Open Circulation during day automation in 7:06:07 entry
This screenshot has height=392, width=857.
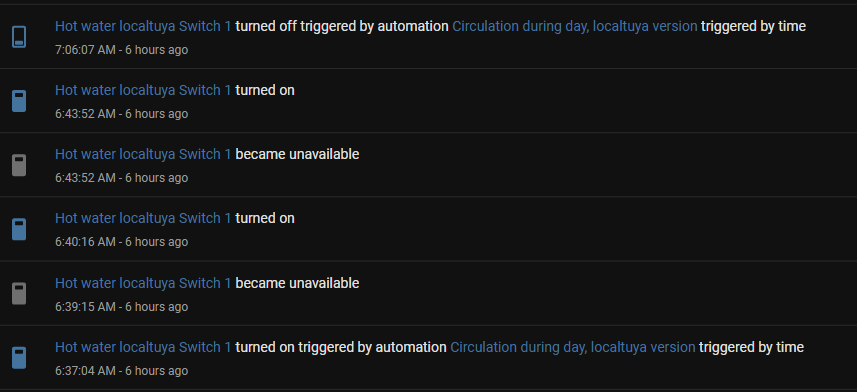point(574,26)
